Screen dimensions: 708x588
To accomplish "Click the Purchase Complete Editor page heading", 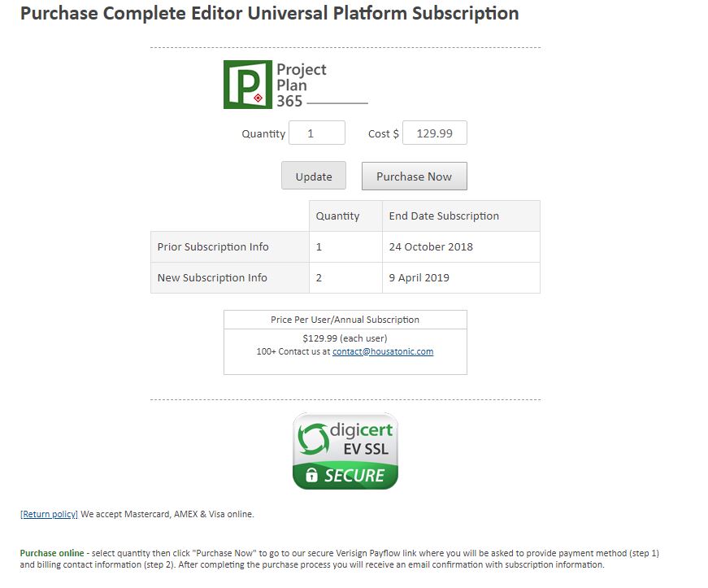I will click(x=270, y=13).
